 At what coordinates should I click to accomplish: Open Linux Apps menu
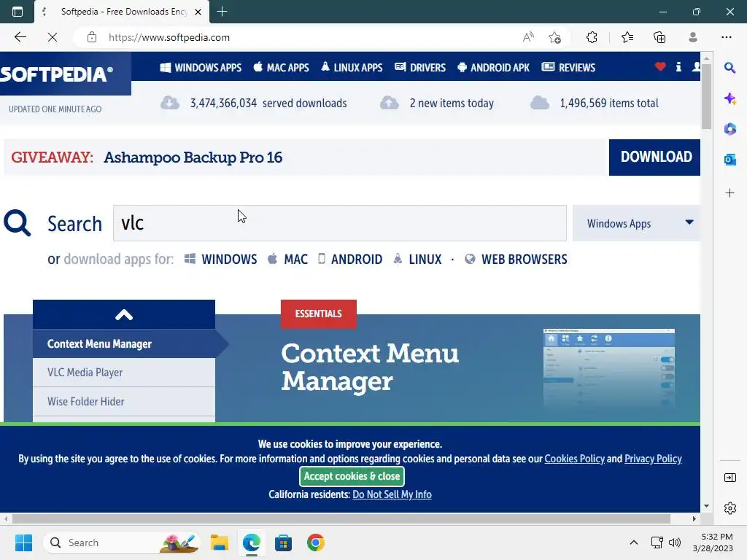coord(352,68)
